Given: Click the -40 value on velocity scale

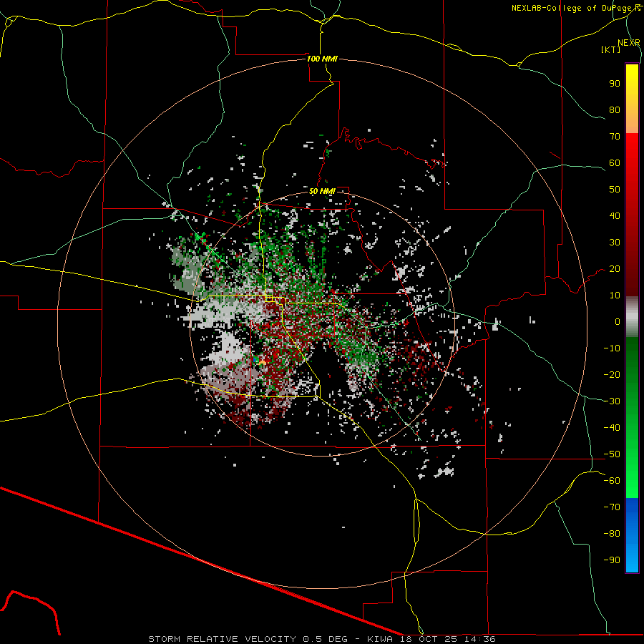Looking at the screenshot, I should 612,428.
